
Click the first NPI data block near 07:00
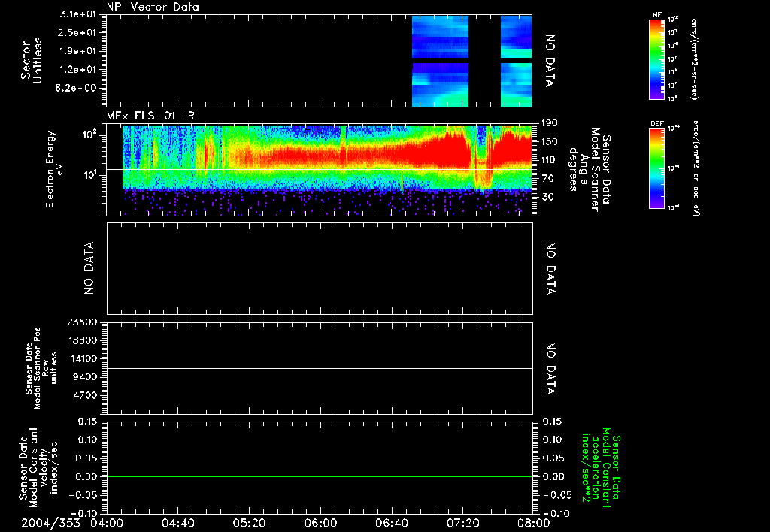point(440,61)
